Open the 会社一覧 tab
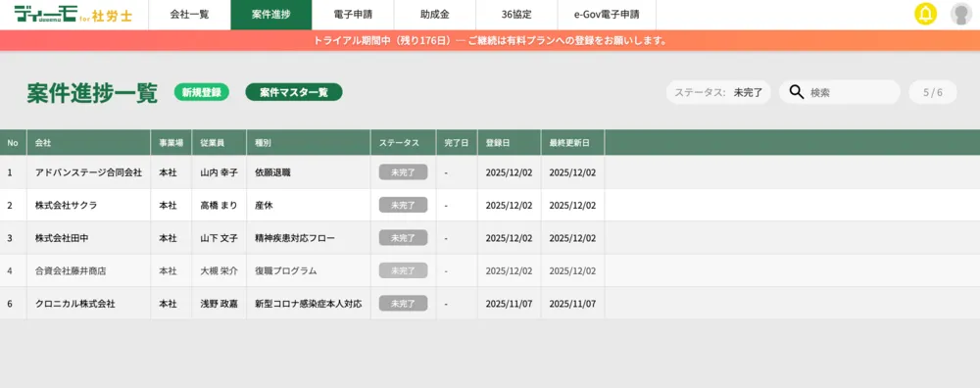 (x=189, y=15)
